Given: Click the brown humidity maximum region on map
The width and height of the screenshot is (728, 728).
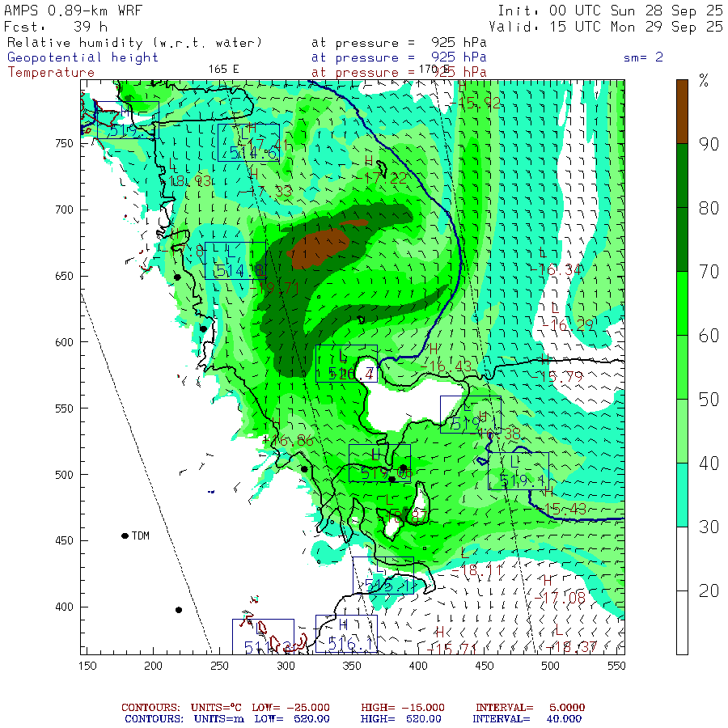Looking at the screenshot, I should [x=319, y=246].
